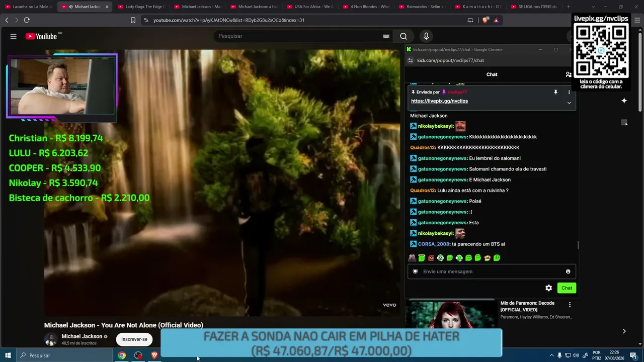Open the Brave Shields lion icon
Viewport: 644px width, 362px height.
tap(485, 20)
